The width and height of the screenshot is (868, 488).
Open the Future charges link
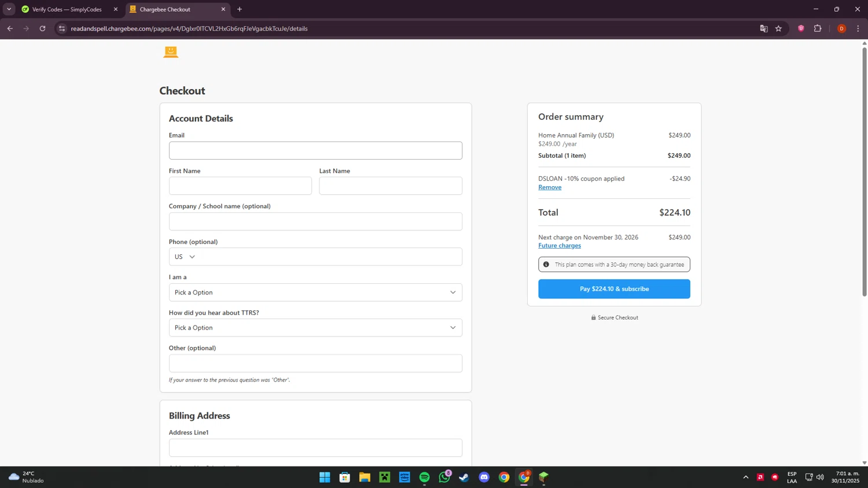click(x=560, y=246)
